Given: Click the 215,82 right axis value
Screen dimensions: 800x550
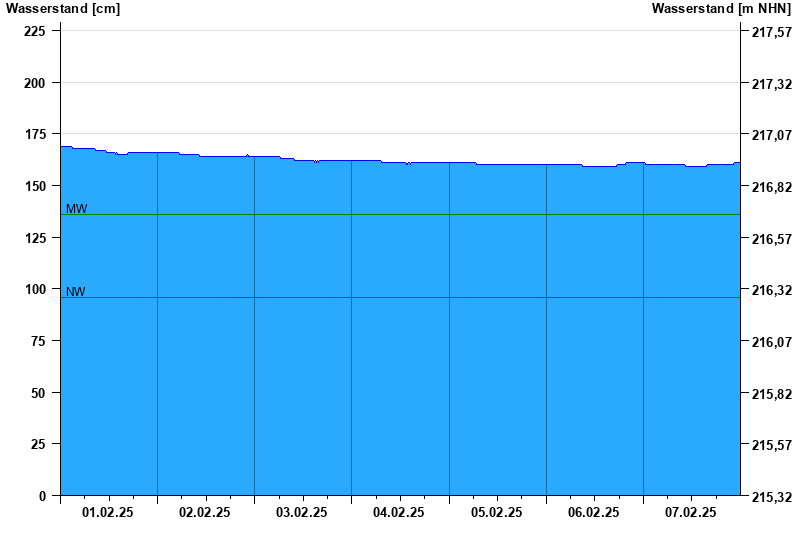Looking at the screenshot, I should 772,394.
